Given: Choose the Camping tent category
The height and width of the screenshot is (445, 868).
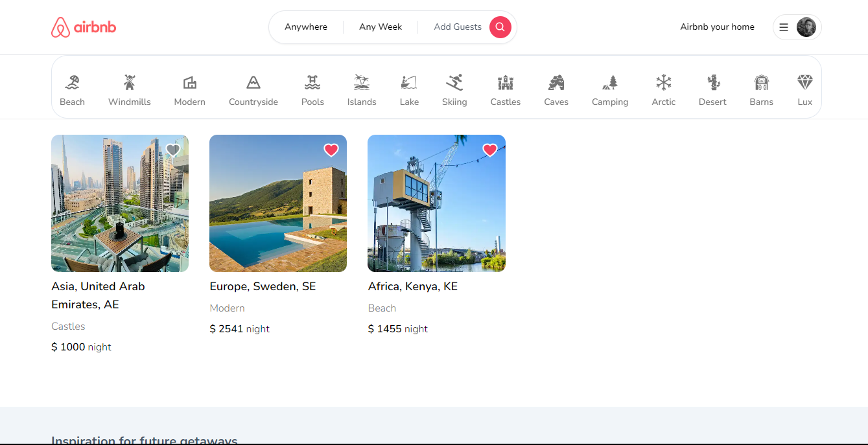Looking at the screenshot, I should [x=609, y=82].
